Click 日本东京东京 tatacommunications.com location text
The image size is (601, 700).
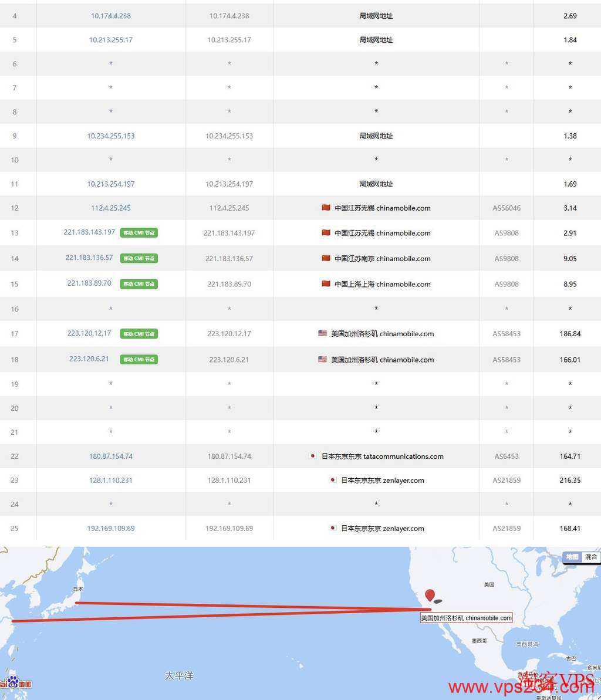(383, 456)
